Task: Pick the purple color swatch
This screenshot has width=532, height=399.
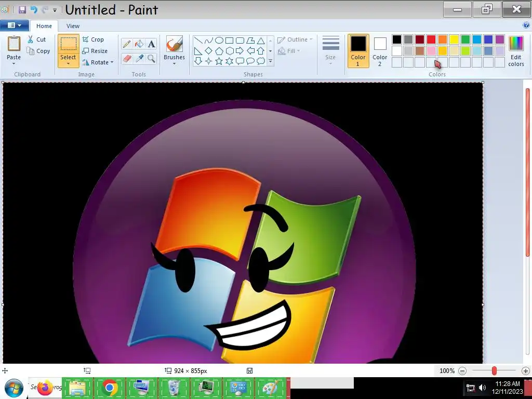Action: [499, 39]
